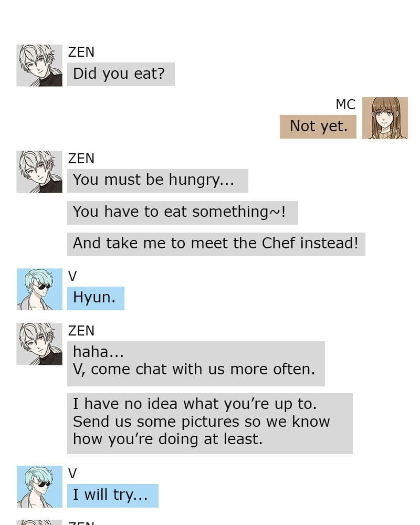
Task: Click ZEN's avatar next to 'You must be hungry...'
Action: click(x=39, y=172)
